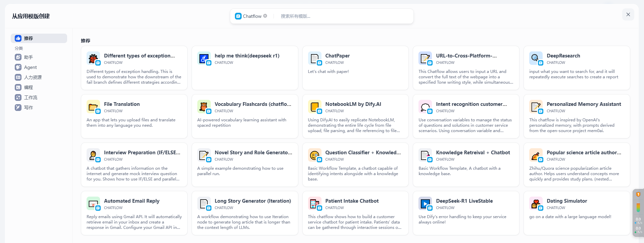Screen dimensions: 644x243
Task: Click description "AI-powered vocabulary learning assistant"
Action: pyautogui.click(x=242, y=123)
